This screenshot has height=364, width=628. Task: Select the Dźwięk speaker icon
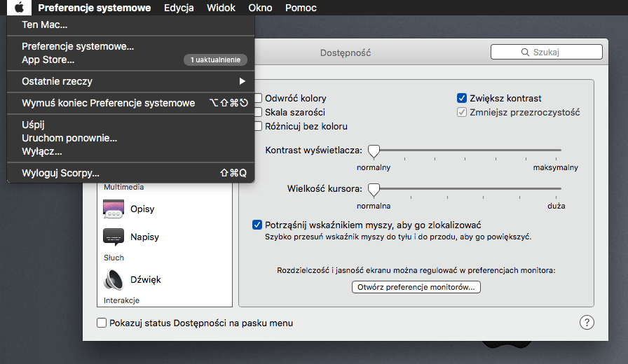[114, 279]
